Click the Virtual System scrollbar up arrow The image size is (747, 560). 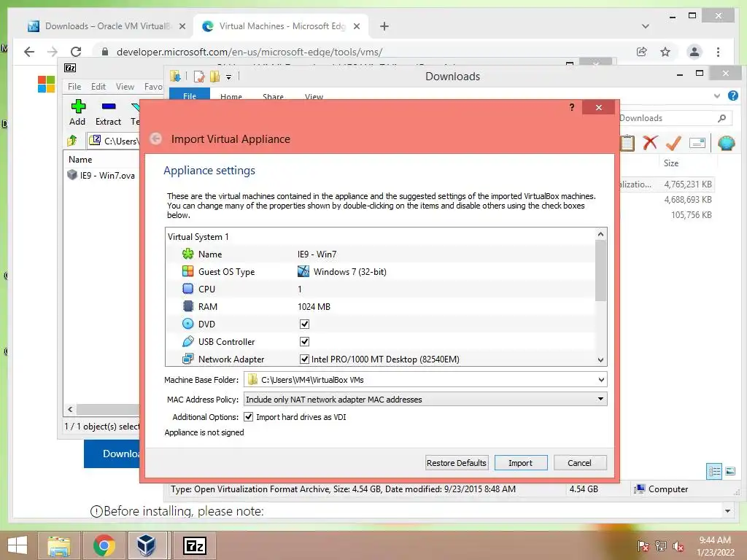(x=601, y=234)
